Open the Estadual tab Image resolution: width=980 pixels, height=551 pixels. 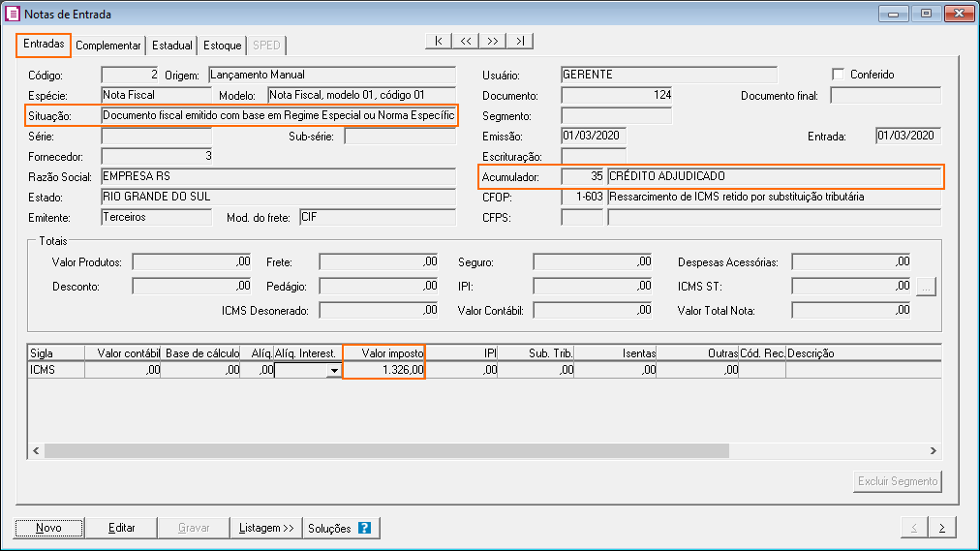pyautogui.click(x=172, y=46)
